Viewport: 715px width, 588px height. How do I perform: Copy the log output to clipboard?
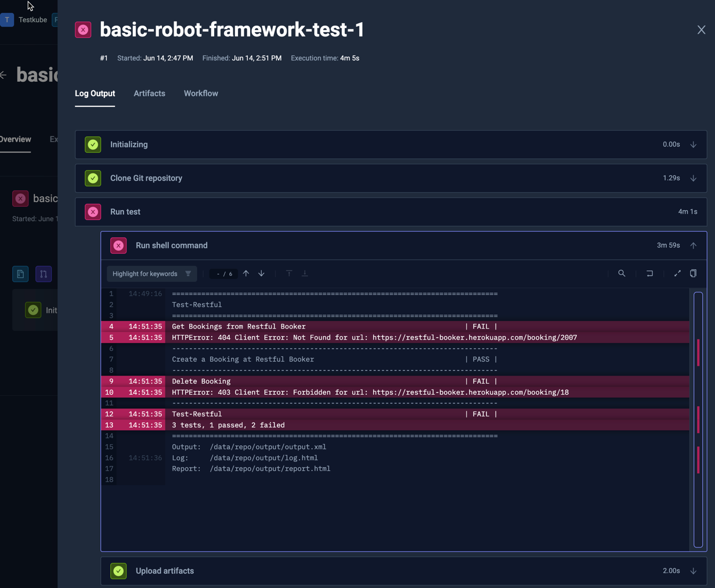(694, 273)
